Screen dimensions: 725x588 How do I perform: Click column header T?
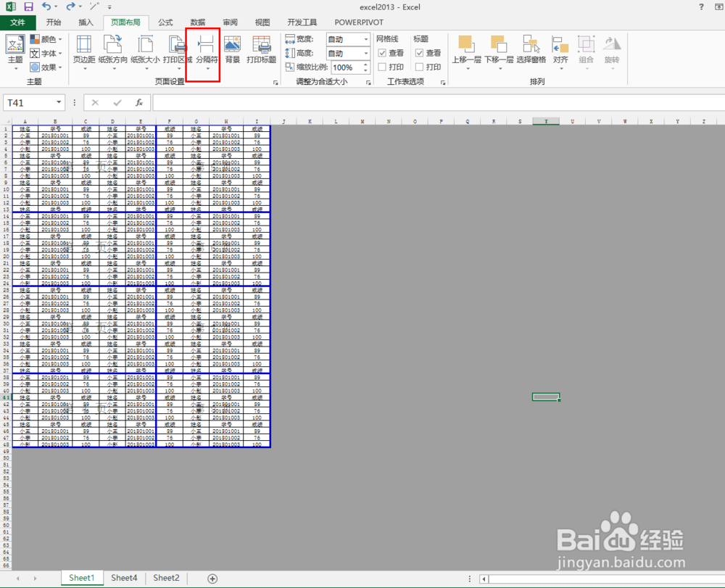click(x=546, y=121)
